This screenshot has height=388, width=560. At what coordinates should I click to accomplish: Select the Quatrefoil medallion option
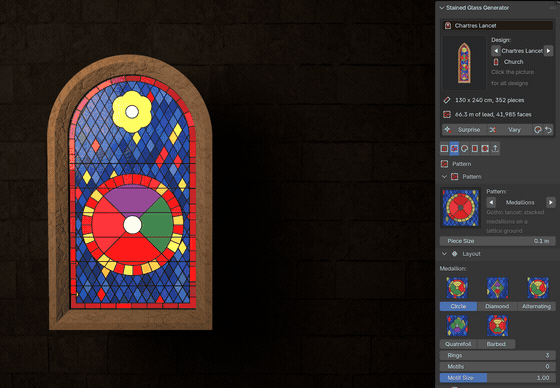tap(458, 344)
